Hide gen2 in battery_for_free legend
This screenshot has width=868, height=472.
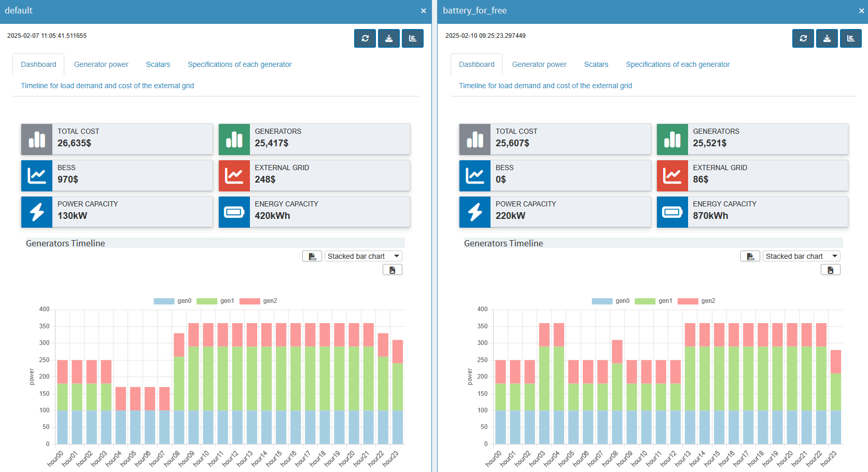(709, 300)
